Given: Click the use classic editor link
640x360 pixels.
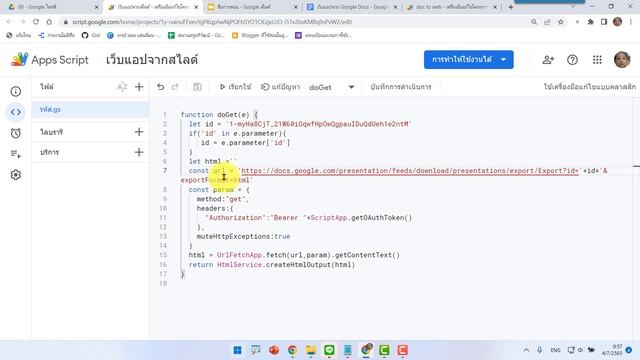Looking at the screenshot, I should [589, 87].
